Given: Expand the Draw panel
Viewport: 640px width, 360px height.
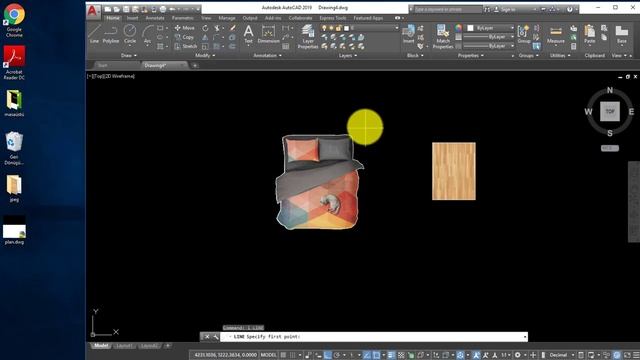Looking at the screenshot, I should 129,56.
